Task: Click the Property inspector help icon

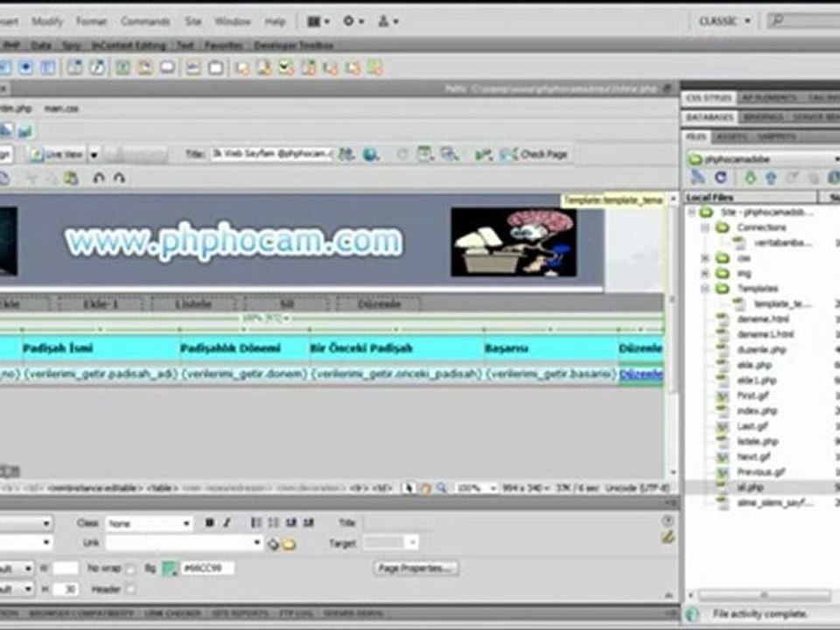Action: pyautogui.click(x=667, y=520)
